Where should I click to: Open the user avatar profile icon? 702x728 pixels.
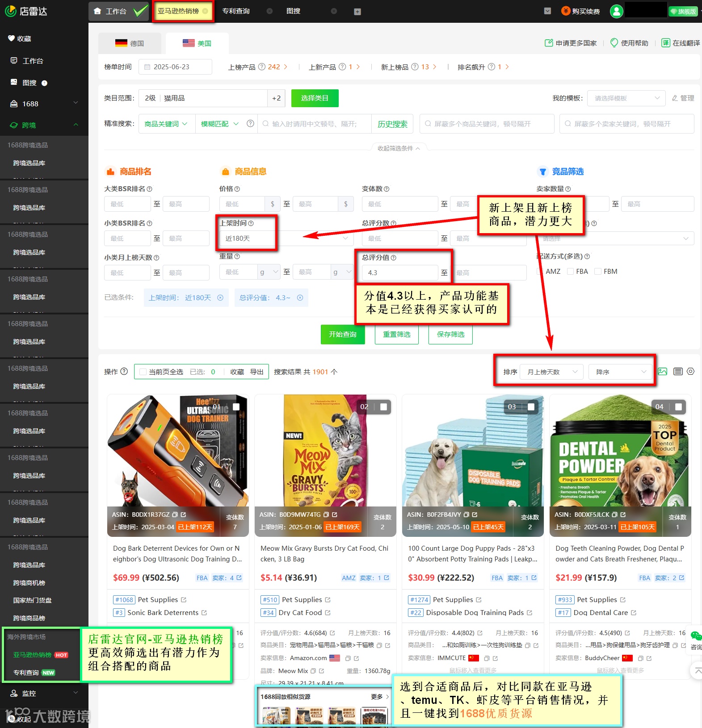tap(617, 11)
